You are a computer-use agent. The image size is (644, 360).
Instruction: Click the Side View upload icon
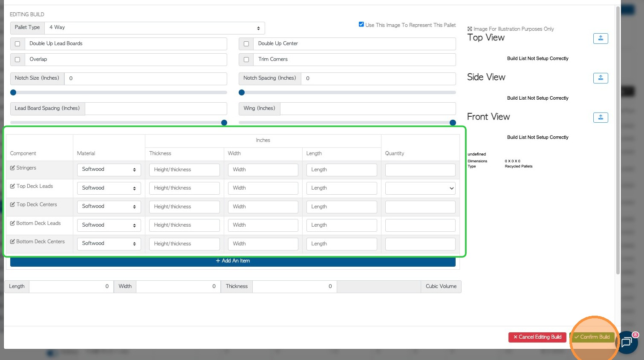click(x=601, y=78)
